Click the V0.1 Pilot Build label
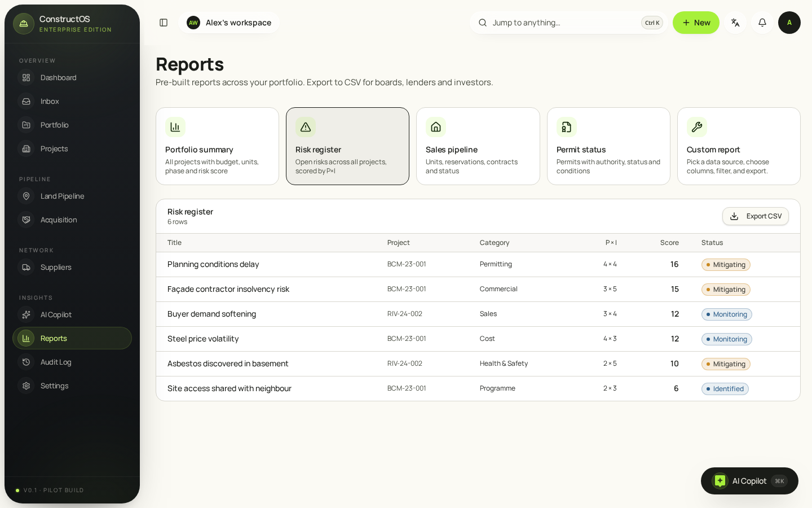Image resolution: width=812 pixels, height=508 pixels. 54,490
